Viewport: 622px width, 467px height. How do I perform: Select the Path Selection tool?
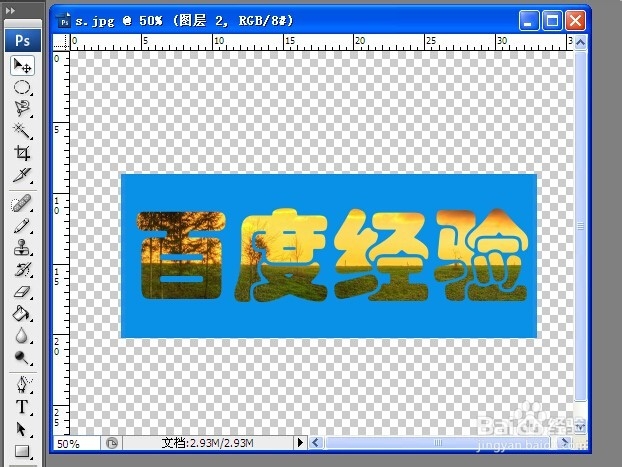click(22, 429)
